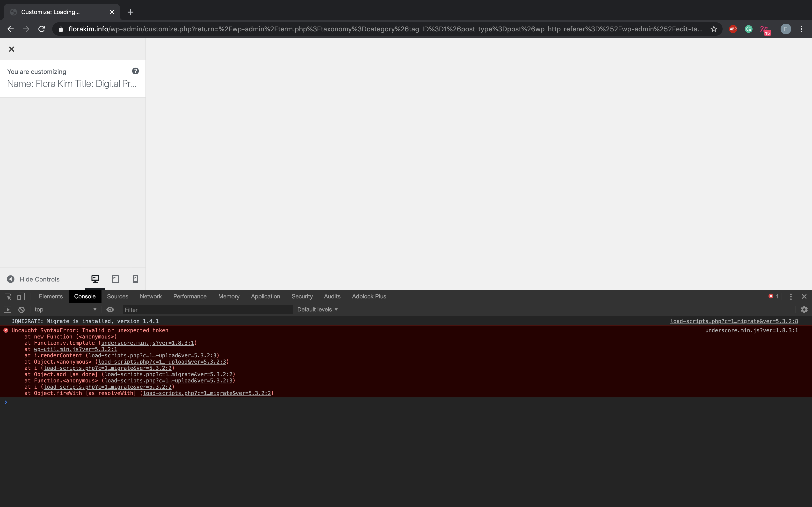This screenshot has width=812, height=507.
Task: Toggle device toolbar in DevTools
Action: coord(21,296)
